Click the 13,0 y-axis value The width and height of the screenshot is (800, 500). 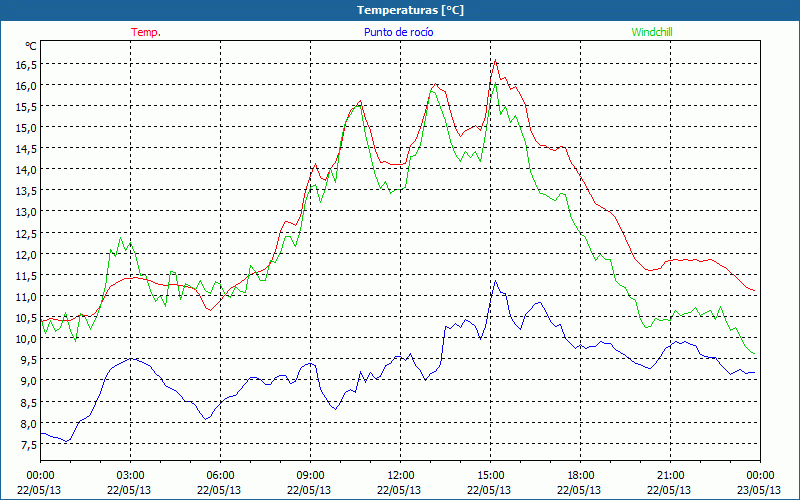click(26, 212)
